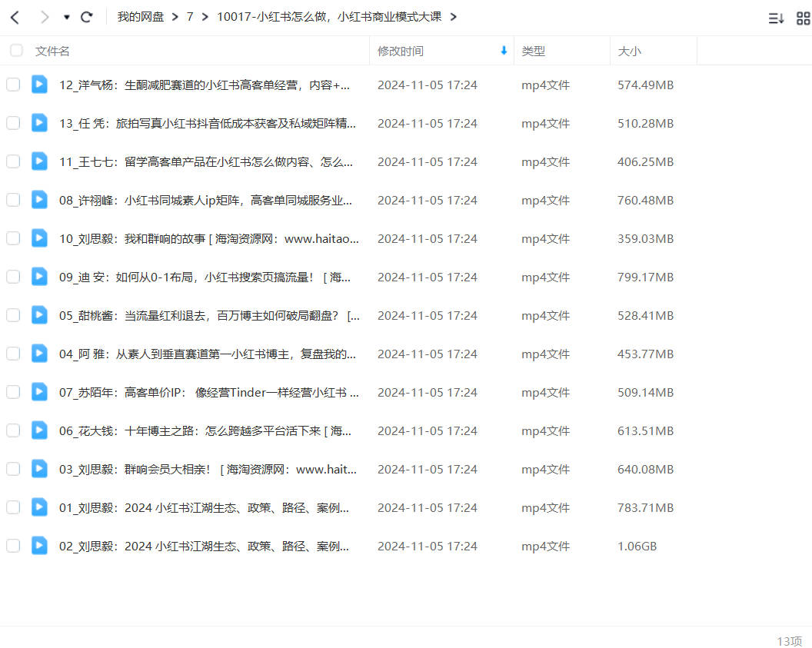
Task: Check the box for 13_任凭 video
Action: coord(13,123)
